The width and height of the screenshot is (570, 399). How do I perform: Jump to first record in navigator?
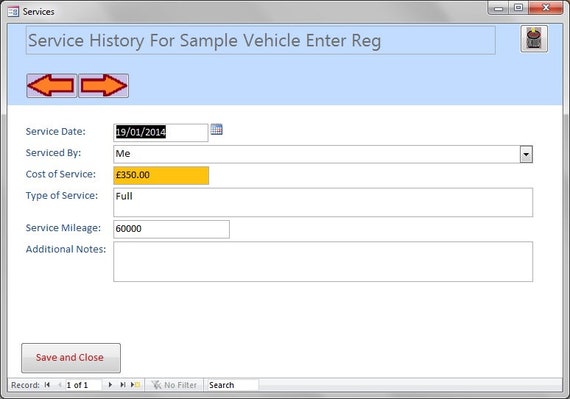47,385
